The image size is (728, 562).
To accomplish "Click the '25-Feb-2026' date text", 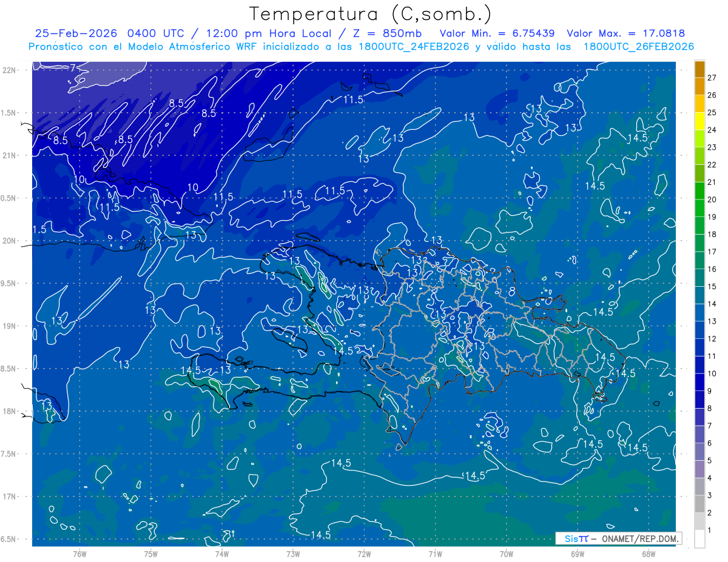I will click(77, 33).
